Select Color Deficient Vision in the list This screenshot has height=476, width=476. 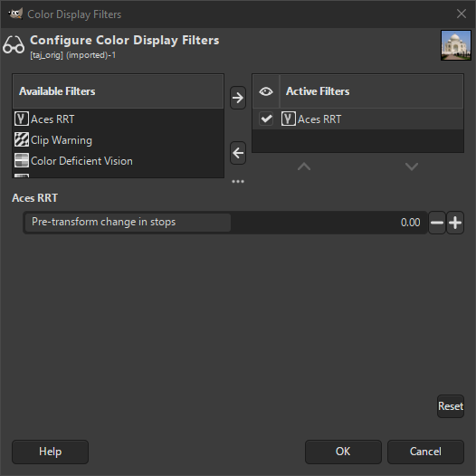tap(118, 160)
